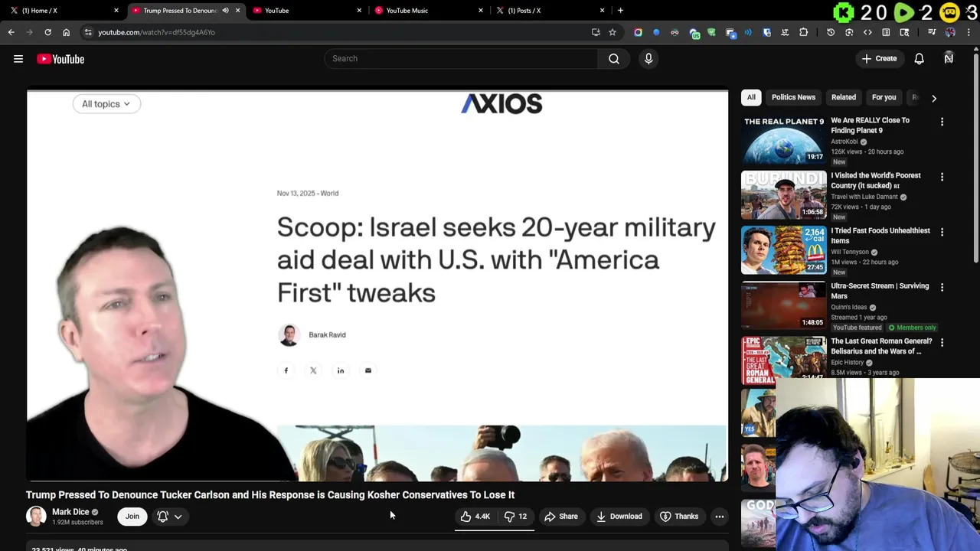
Task: Close the Trump Pressed video tab
Action: coord(237,11)
